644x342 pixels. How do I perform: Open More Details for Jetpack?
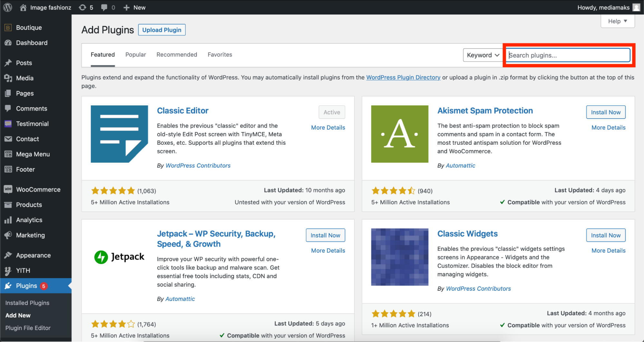pos(328,251)
